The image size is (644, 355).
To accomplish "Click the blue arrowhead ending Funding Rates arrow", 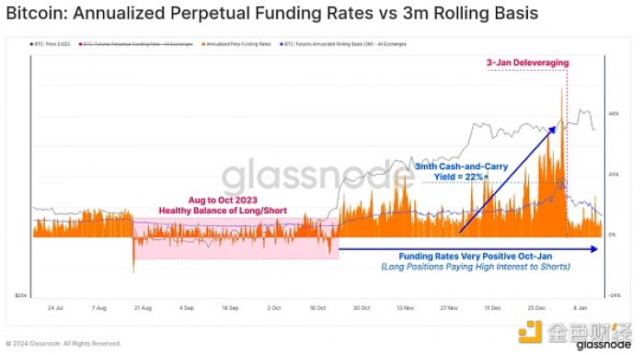I will click(593, 248).
